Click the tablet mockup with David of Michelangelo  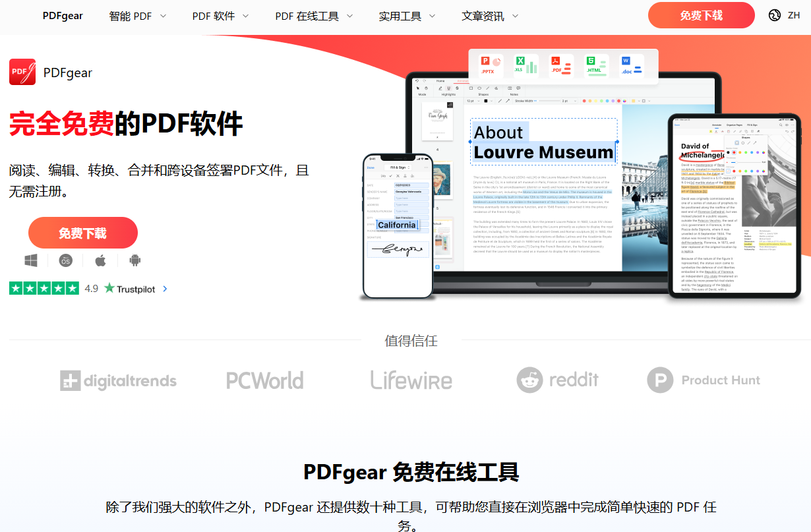tap(733, 205)
